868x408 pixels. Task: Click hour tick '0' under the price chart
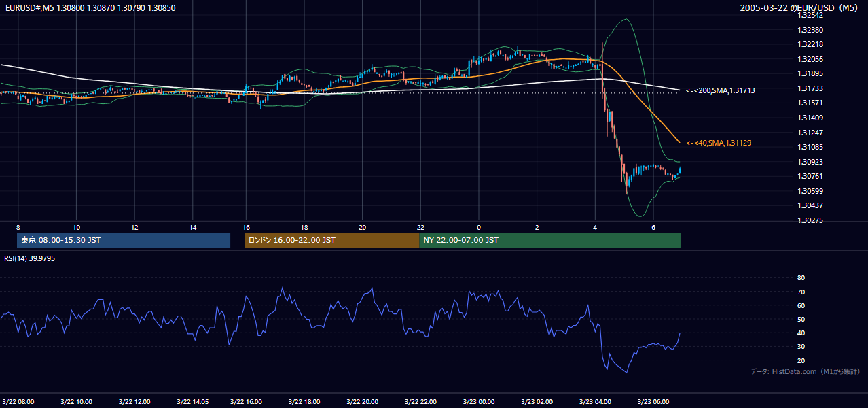(x=479, y=227)
